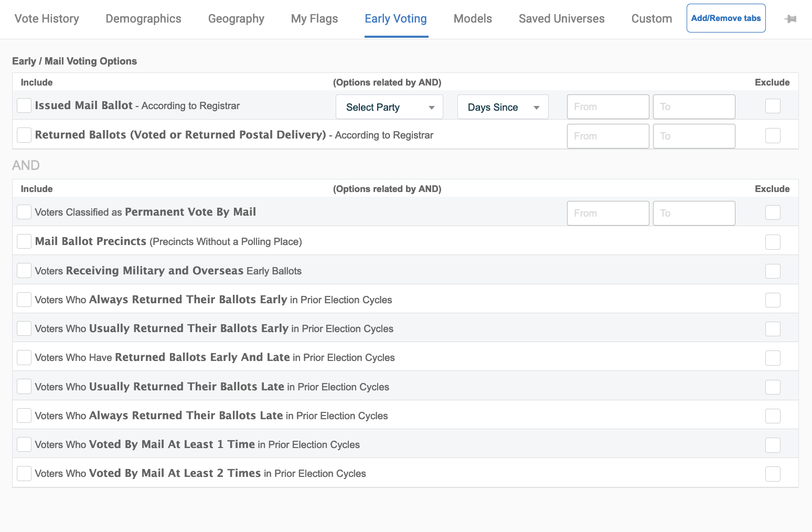Include Military and Overseas early ballot voters

[x=24, y=271]
